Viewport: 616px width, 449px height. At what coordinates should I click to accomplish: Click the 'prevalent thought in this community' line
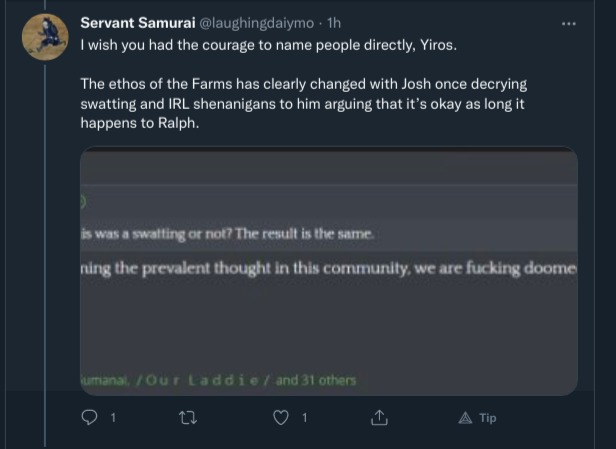click(327, 268)
